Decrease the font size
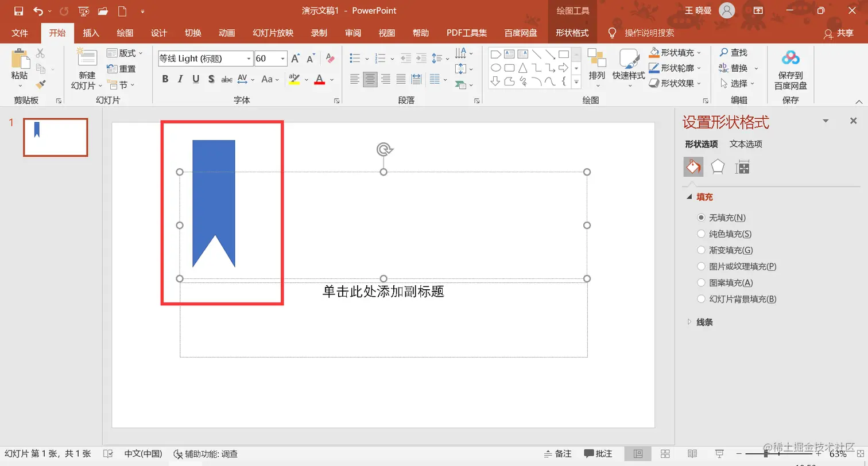Screen dimensions: 868x466 311,59
